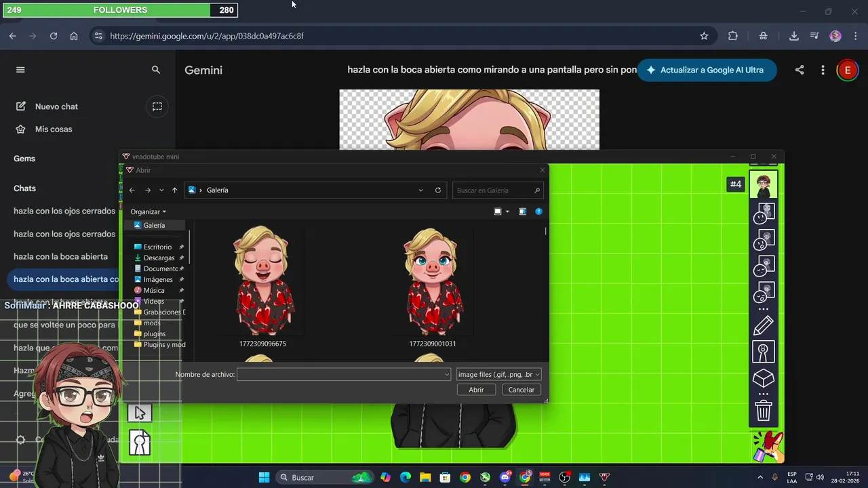Click the Buscar en Galería search field
868x488 pixels.
click(498, 190)
